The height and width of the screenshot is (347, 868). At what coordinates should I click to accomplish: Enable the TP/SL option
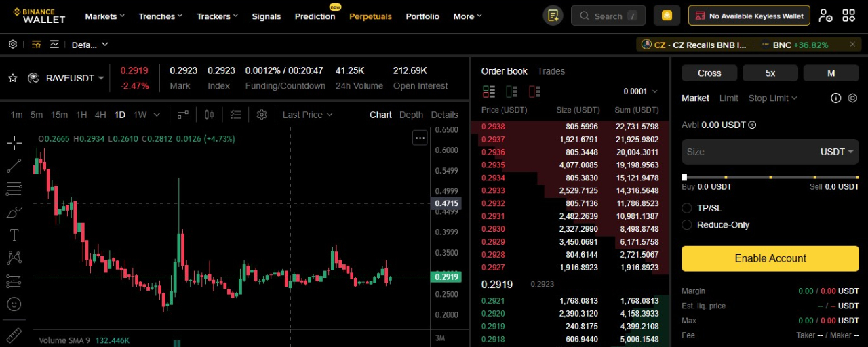[687, 208]
